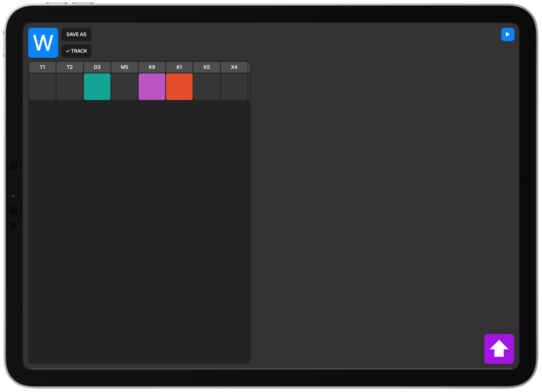542x392 pixels.
Task: Click the empty cell under T1
Action: pos(42,87)
